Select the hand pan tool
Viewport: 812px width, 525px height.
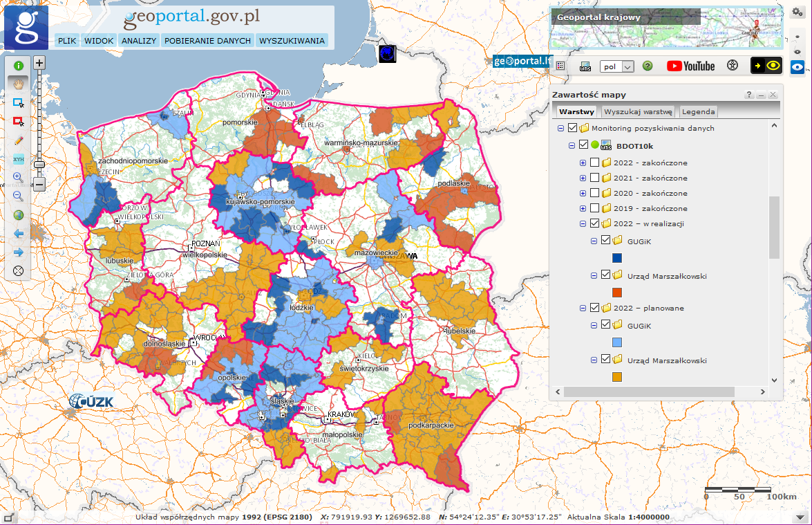pyautogui.click(x=19, y=84)
